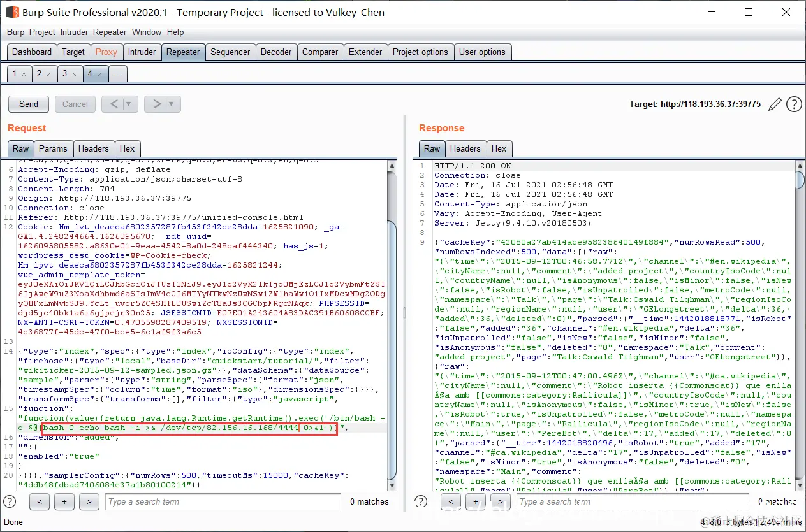Image resolution: width=806 pixels, height=532 pixels.
Task: Open the Help menu
Action: click(x=175, y=32)
